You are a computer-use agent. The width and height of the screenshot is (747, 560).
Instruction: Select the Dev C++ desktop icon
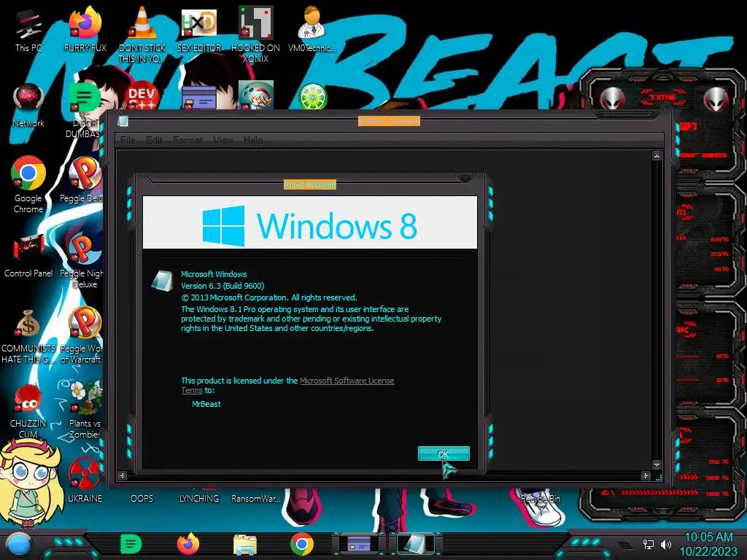coord(142,97)
